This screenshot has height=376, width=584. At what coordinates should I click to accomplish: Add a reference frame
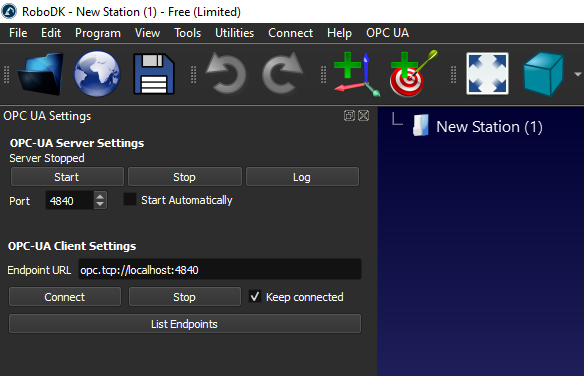click(x=357, y=74)
